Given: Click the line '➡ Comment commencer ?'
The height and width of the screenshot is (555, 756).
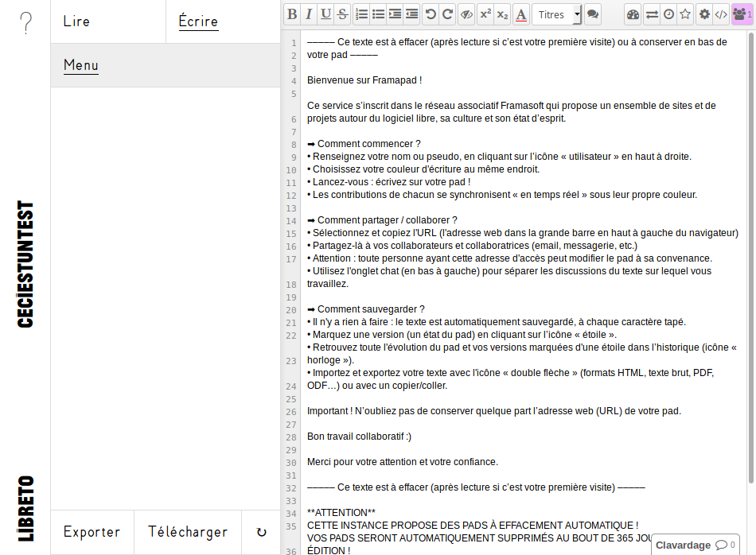Looking at the screenshot, I should [364, 144].
